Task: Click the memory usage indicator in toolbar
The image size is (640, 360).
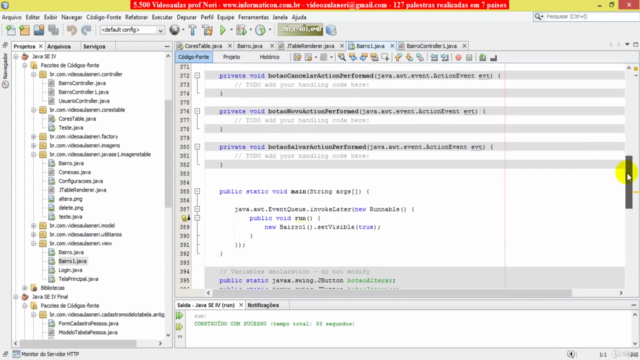Action: pos(300,29)
